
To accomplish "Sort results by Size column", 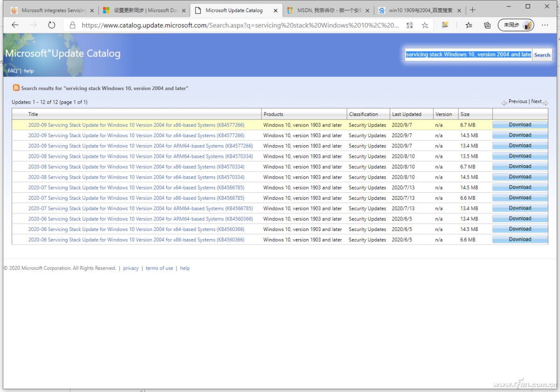I will point(465,114).
